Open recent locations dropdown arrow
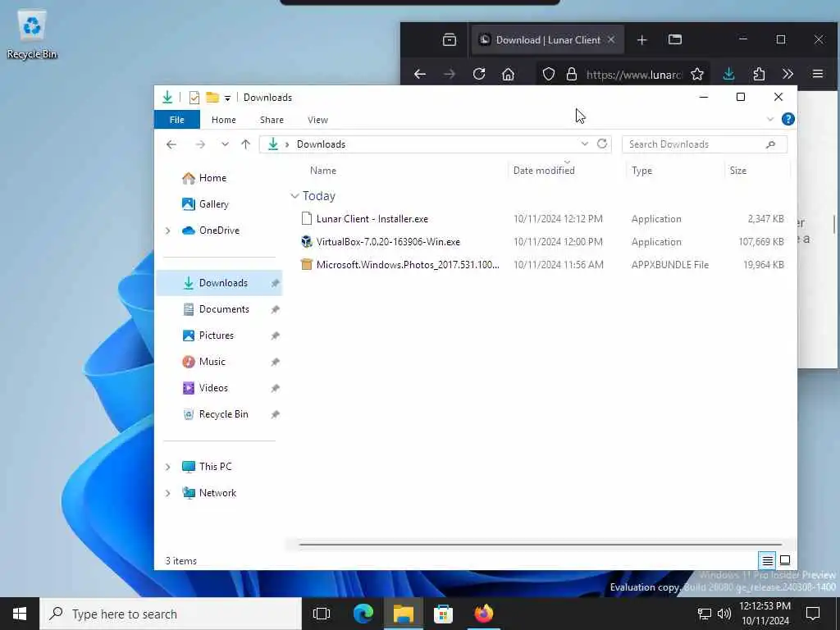Image resolution: width=840 pixels, height=630 pixels. [x=225, y=144]
